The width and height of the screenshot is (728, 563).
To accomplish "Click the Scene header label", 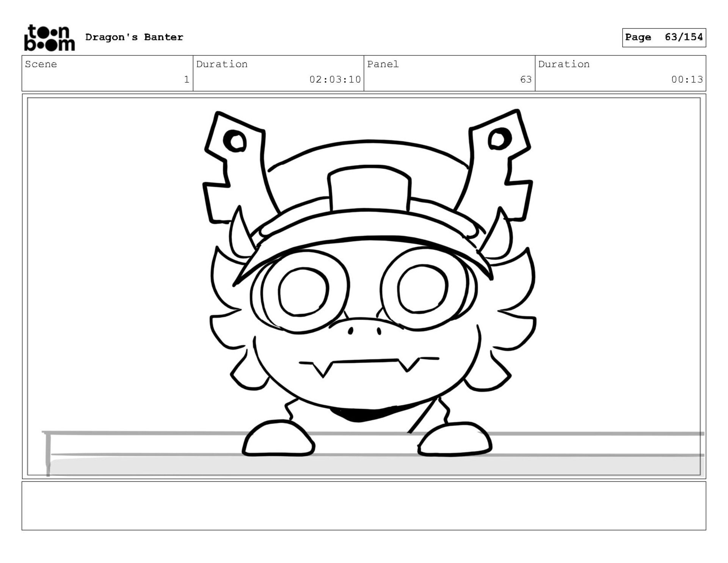I will 41,64.
